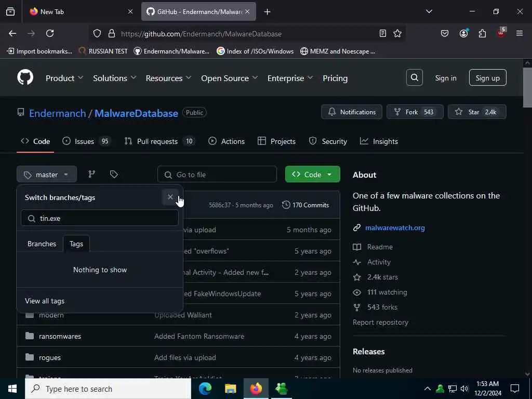Screen dimensions: 532x399
Task: Click the GitHub octocat logo
Action: click(x=25, y=77)
